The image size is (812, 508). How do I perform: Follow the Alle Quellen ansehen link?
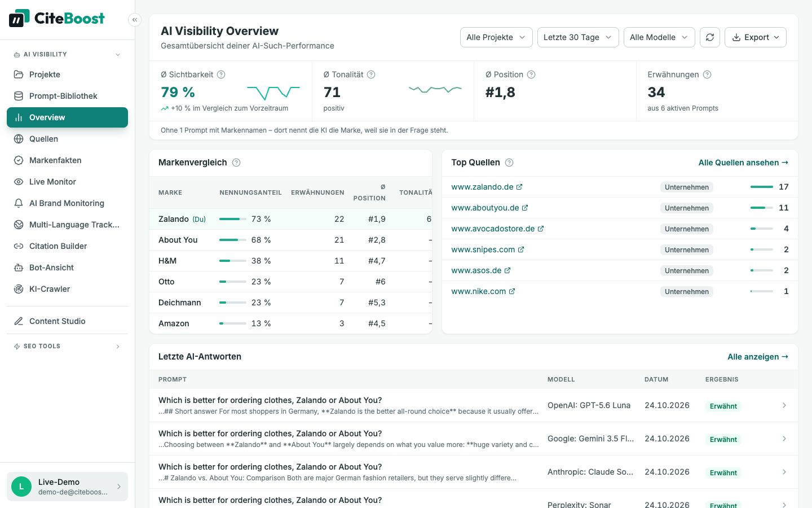(x=743, y=163)
